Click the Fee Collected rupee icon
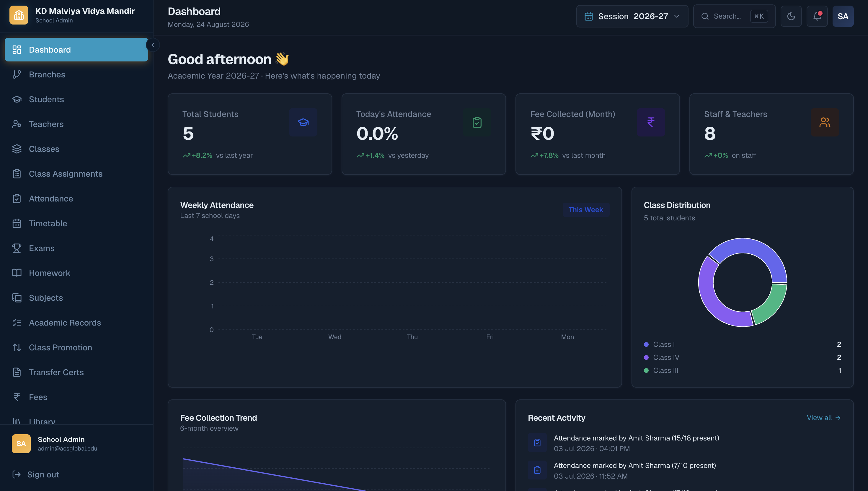Screen dimensions: 868x491 [x=651, y=122]
